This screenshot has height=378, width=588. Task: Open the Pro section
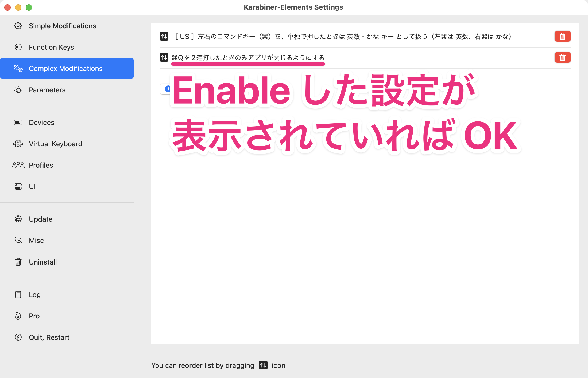[x=34, y=316]
